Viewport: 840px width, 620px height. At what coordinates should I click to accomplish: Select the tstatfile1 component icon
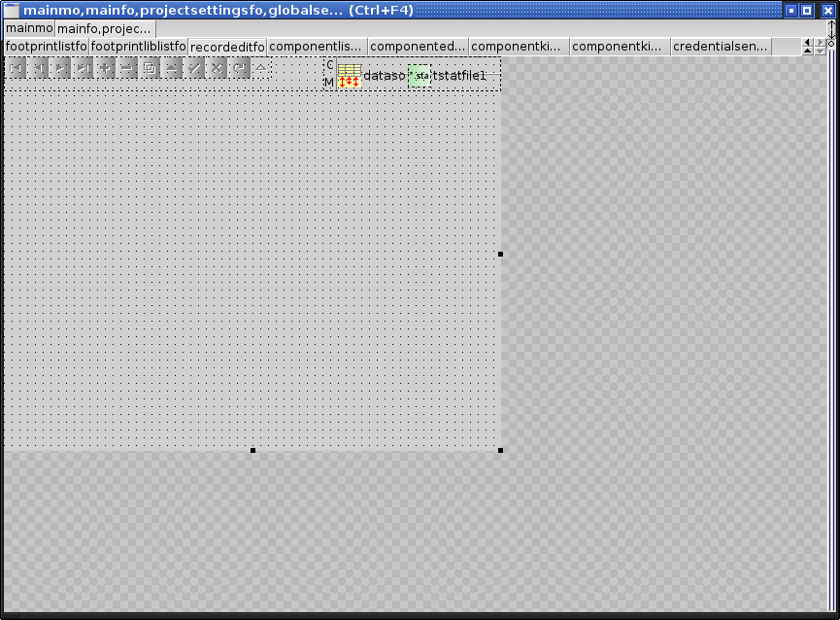[x=420, y=76]
